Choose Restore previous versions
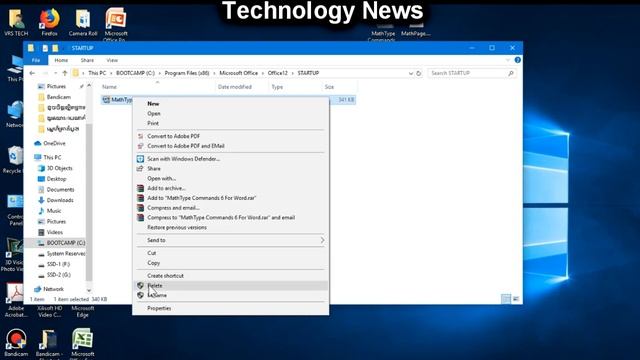Screen dimensions: 640x360 [x=231, y=227]
